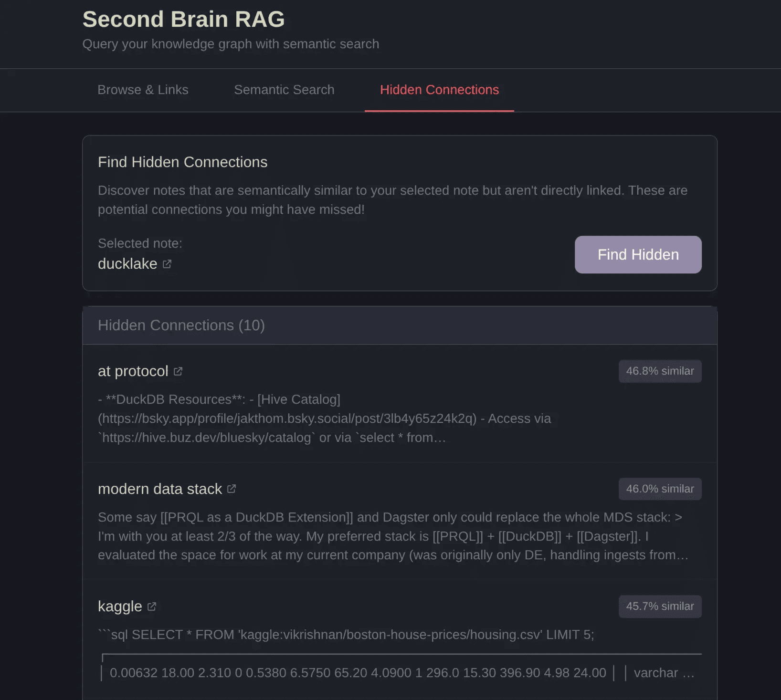Switch to the Browse & Links tab
The image size is (781, 700).
143,90
